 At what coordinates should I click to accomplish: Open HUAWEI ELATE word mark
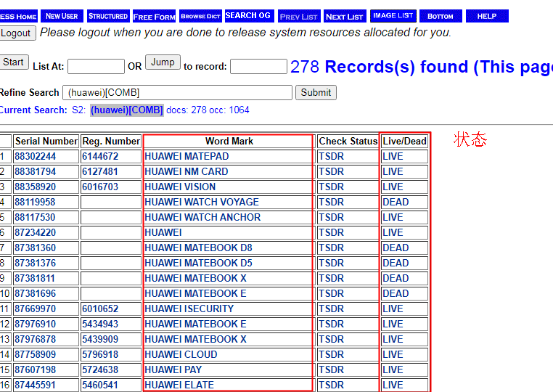(179, 385)
